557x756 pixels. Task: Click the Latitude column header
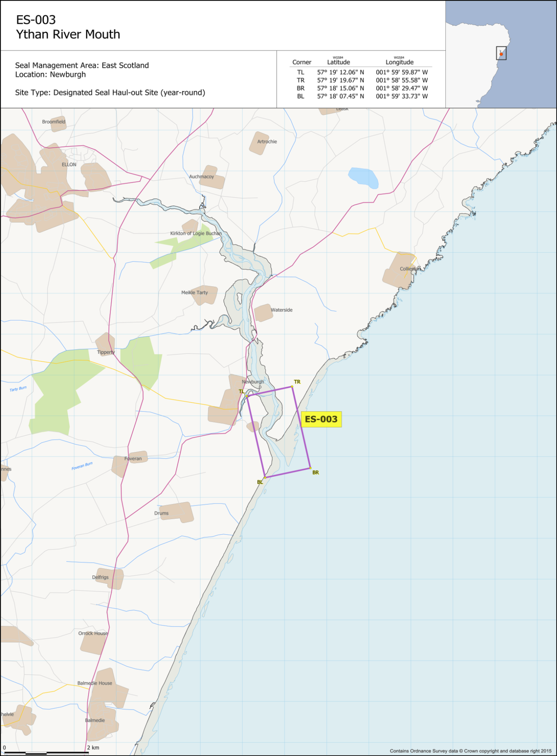338,62
